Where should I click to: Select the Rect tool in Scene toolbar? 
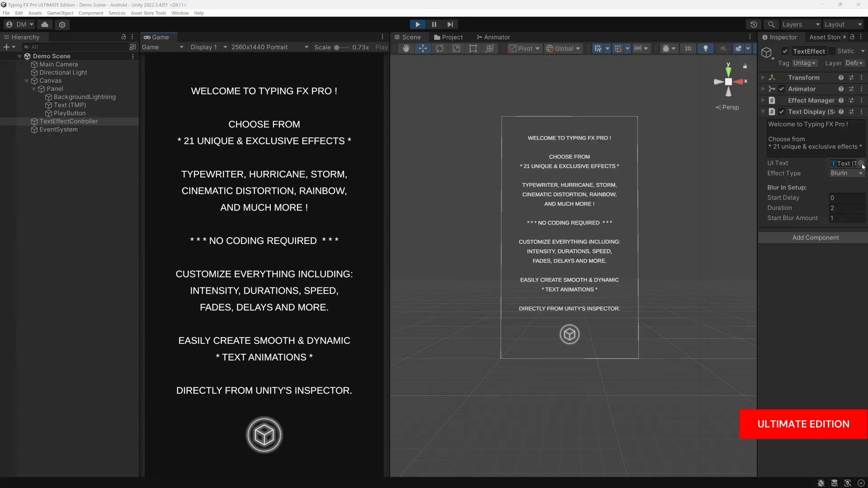click(473, 48)
